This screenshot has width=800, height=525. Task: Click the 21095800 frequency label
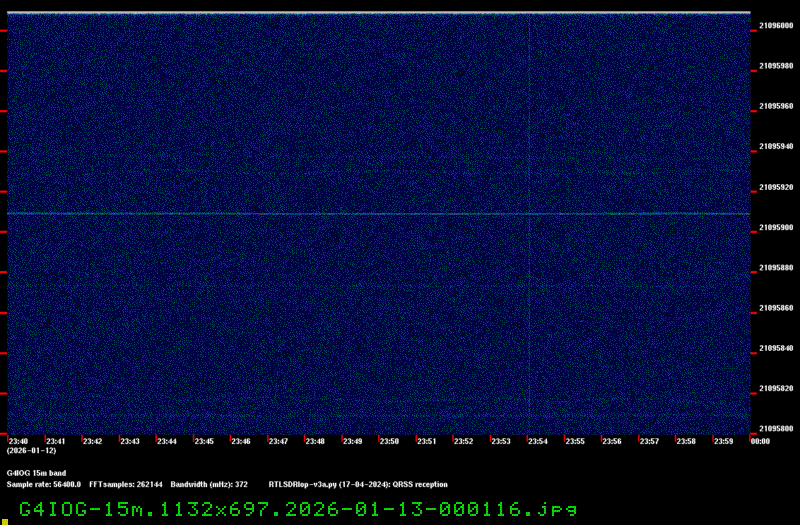(x=777, y=428)
